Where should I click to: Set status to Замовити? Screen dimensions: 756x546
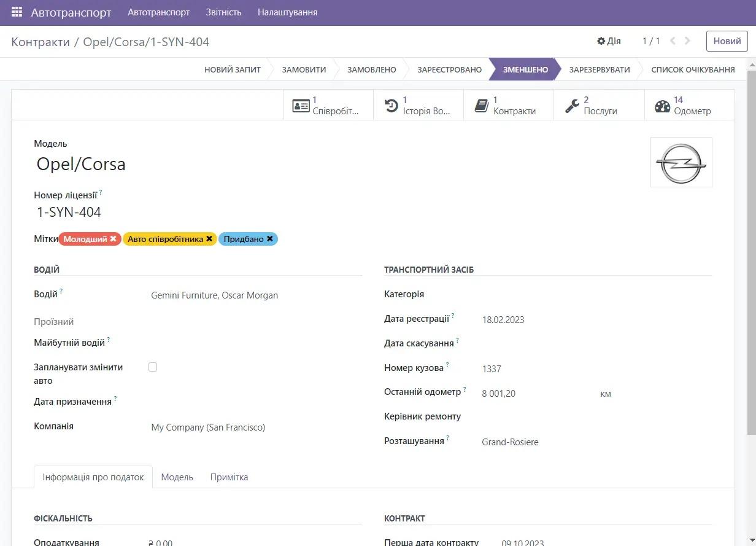[x=304, y=69]
